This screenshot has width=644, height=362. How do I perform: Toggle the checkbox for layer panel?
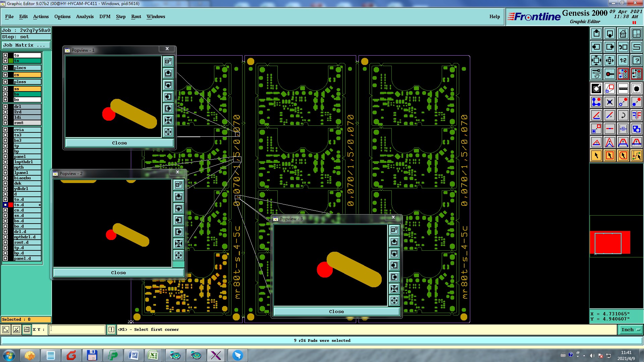tap(5, 157)
